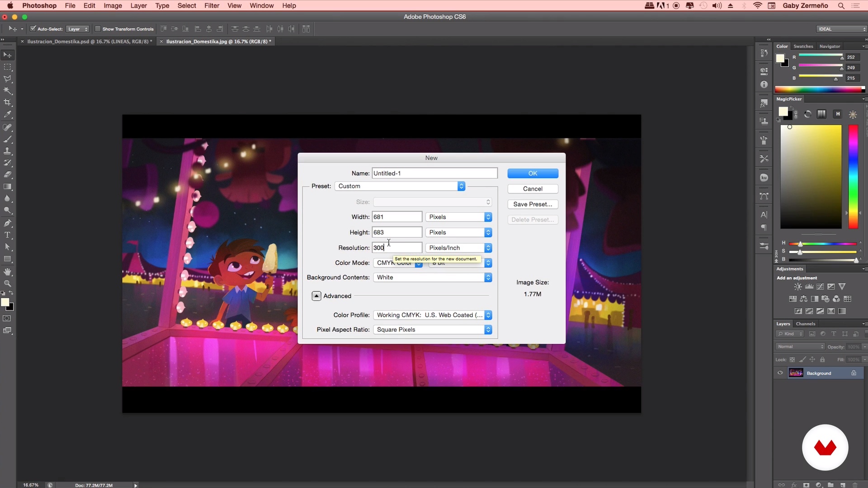868x488 pixels.
Task: Open the Color Profile dropdown
Action: click(432, 315)
